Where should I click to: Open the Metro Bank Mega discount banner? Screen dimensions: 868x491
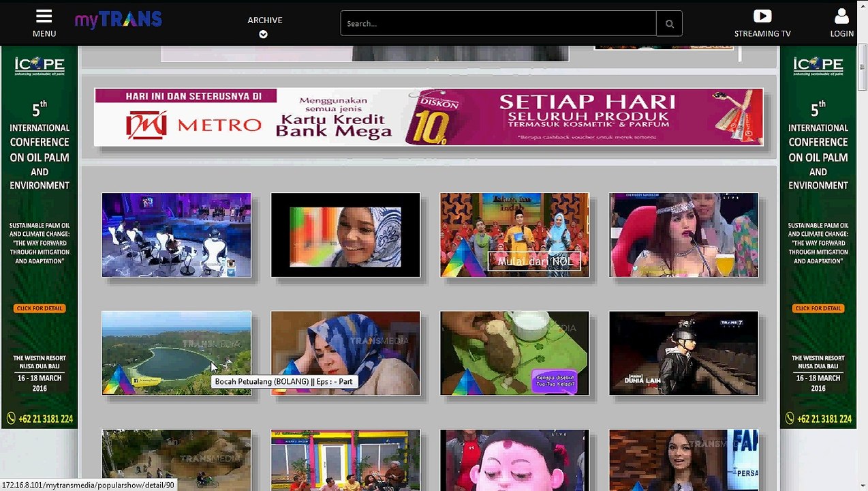429,117
